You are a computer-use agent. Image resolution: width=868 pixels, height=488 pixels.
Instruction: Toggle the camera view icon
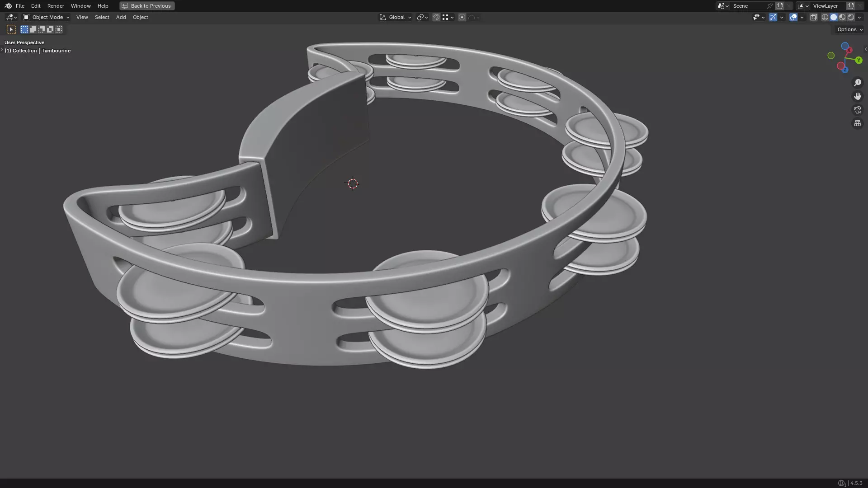click(858, 110)
